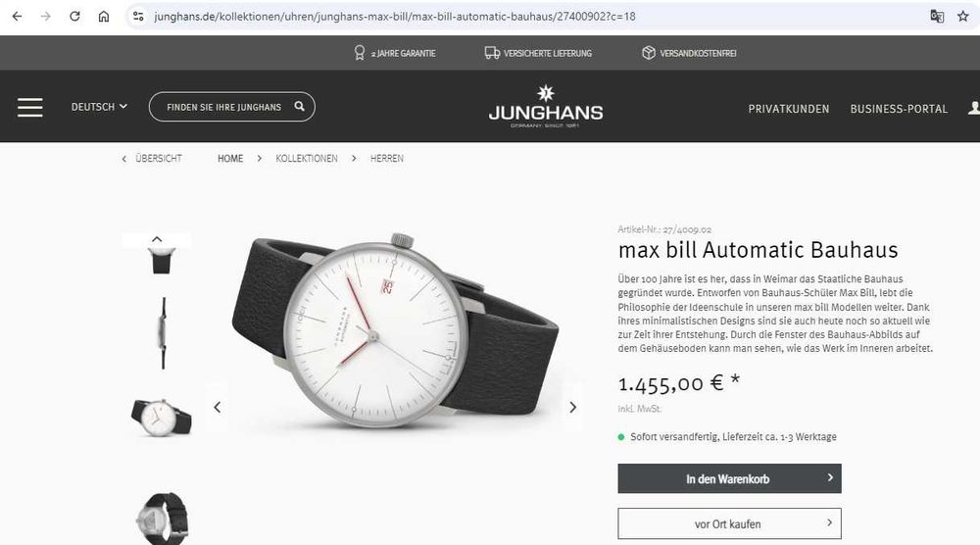The width and height of the screenshot is (980, 545).
Task: View site information icon in address bar
Action: click(x=138, y=17)
